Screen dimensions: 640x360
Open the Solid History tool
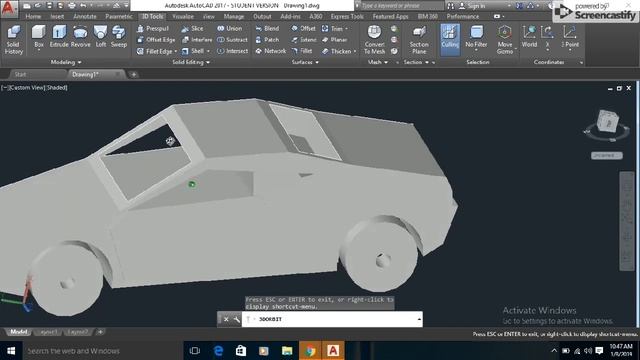pyautogui.click(x=13, y=40)
